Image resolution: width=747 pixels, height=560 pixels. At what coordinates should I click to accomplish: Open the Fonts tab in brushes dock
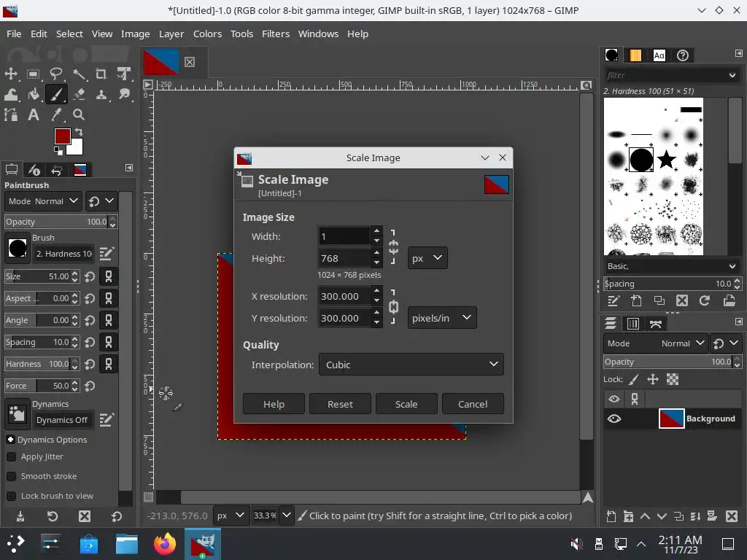(659, 55)
